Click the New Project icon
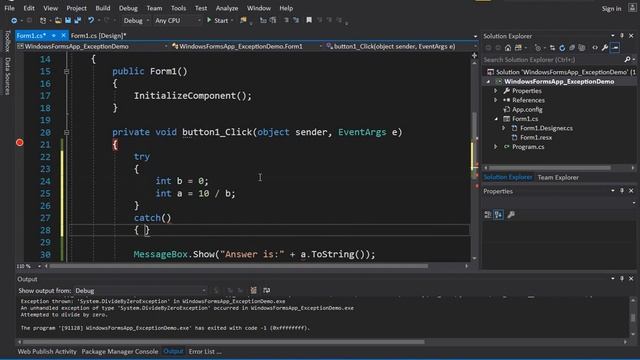 tap(43, 20)
